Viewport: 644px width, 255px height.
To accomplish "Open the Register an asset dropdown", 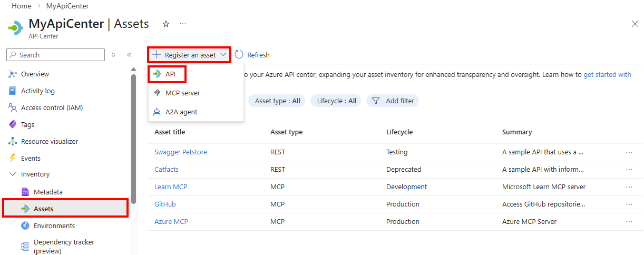I will 190,55.
